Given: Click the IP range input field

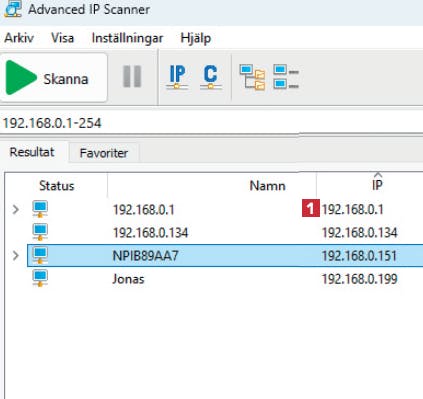Looking at the screenshot, I should (211, 123).
